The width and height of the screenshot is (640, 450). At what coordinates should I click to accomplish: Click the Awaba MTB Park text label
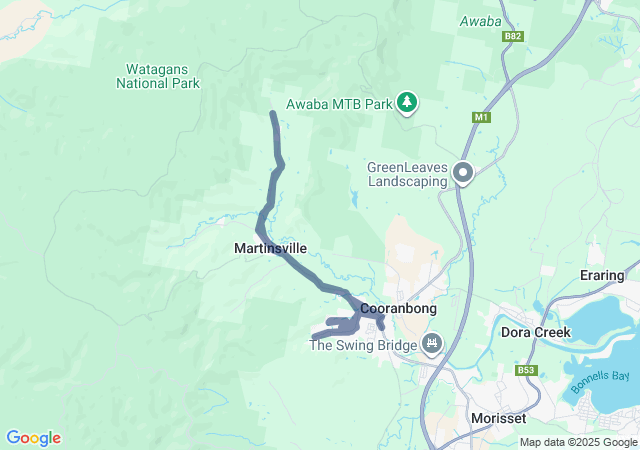click(x=339, y=104)
